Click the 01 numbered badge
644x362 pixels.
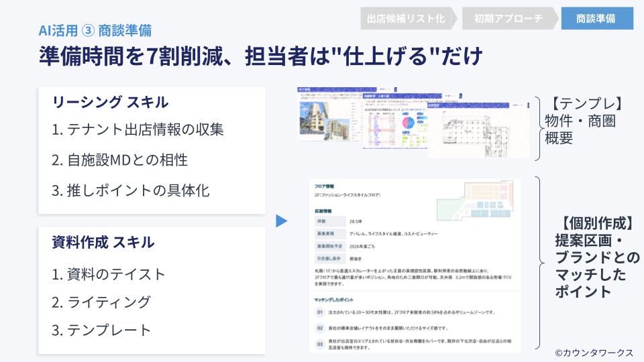[320, 312]
